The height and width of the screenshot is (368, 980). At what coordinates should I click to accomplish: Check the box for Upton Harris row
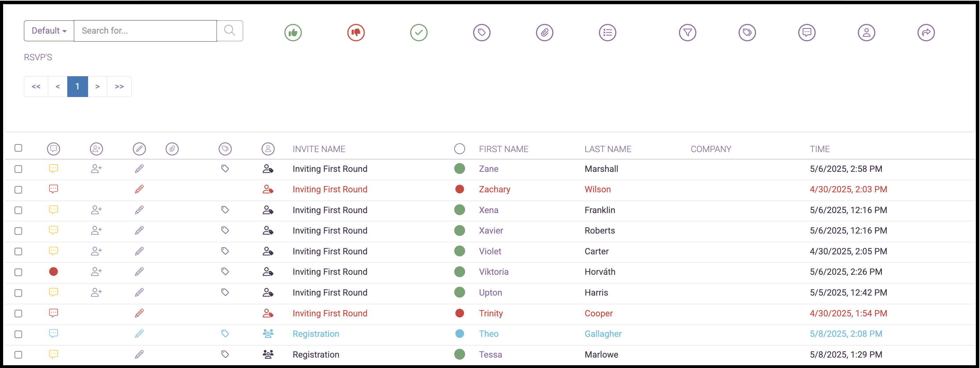point(18,293)
